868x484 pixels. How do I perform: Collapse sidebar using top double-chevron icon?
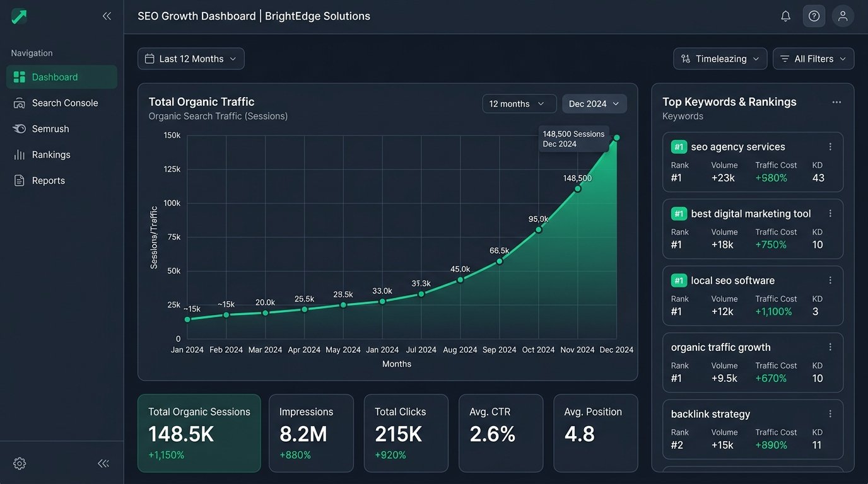tap(107, 16)
